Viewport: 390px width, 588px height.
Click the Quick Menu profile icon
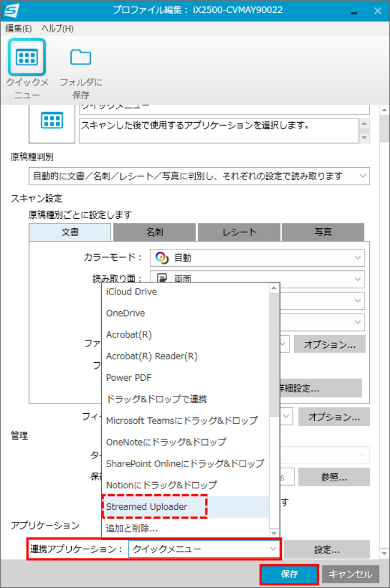pyautogui.click(x=27, y=57)
